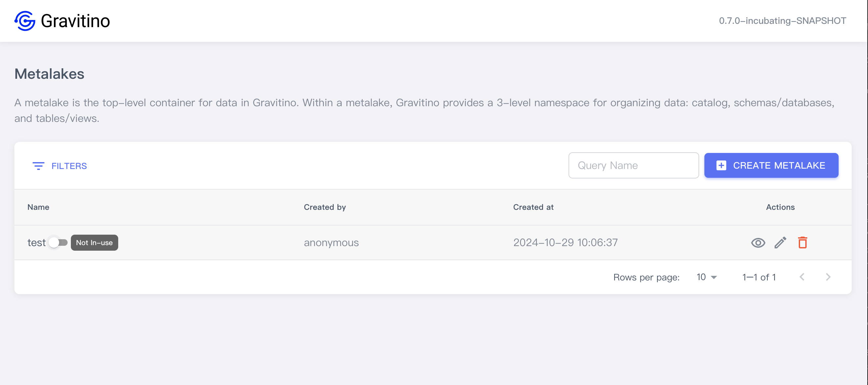Click the dropdown arrow beside 10
Viewport: 868px width, 385px height.
pyautogui.click(x=714, y=277)
